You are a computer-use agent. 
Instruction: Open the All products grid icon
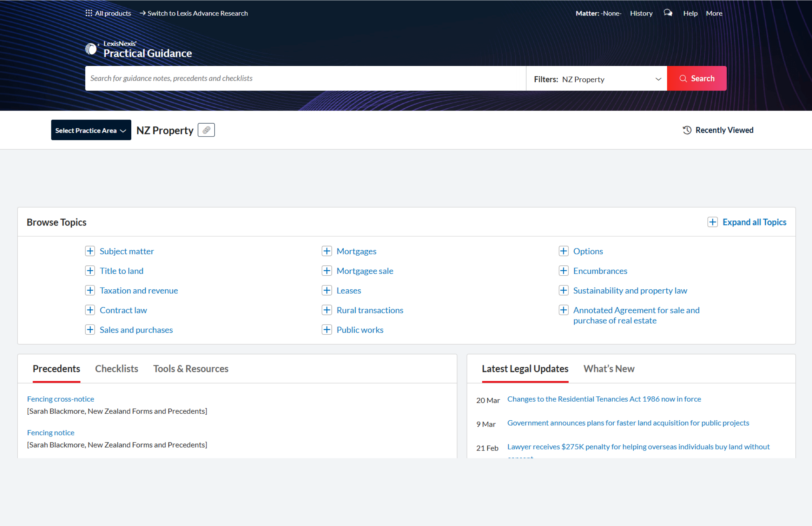(x=89, y=13)
